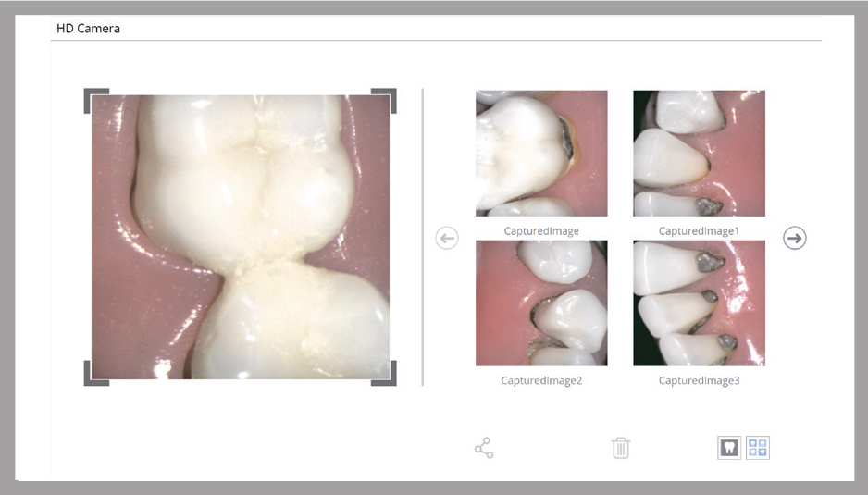Click top-right corner bracket of preview
Image resolution: width=868 pixels, height=495 pixels.
click(390, 94)
